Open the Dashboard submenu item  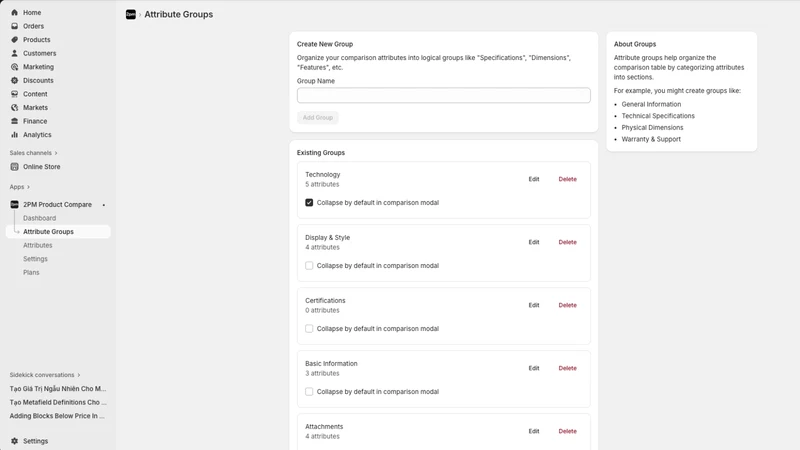[x=39, y=218]
